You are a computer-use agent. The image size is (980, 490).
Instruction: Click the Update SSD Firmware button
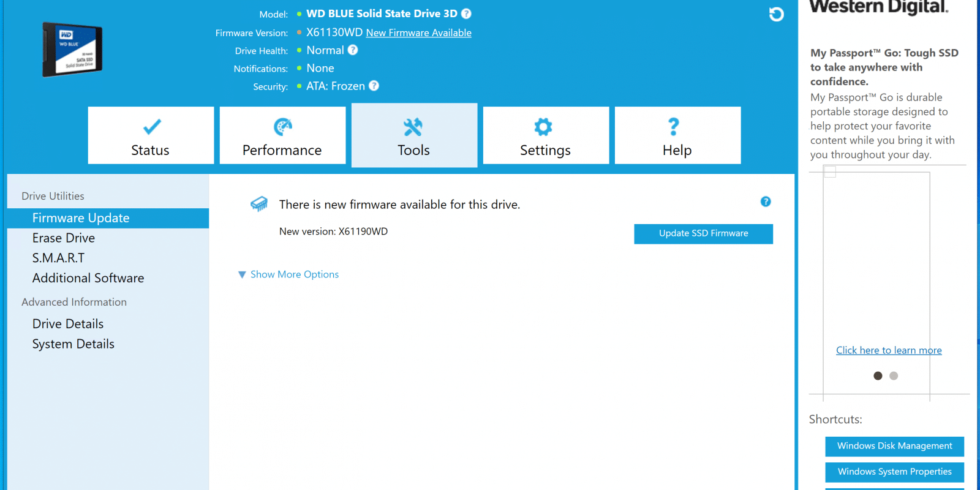[x=703, y=233]
